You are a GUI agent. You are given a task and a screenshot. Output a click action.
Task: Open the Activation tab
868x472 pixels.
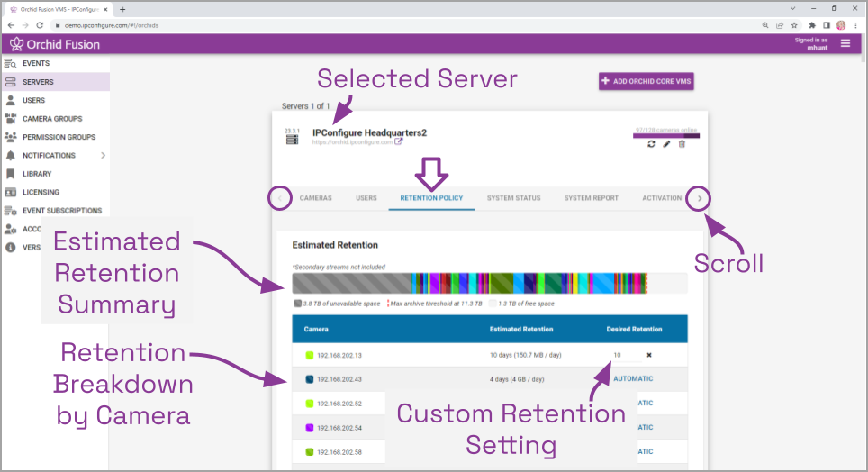coord(662,198)
